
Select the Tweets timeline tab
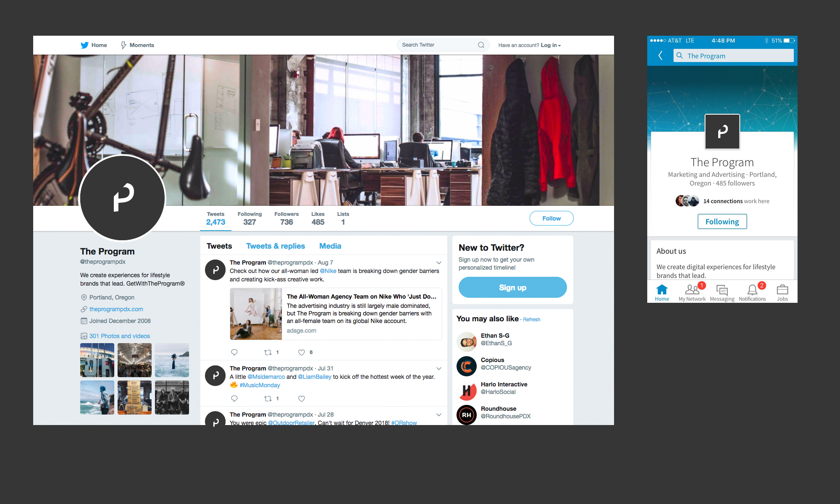click(x=219, y=246)
